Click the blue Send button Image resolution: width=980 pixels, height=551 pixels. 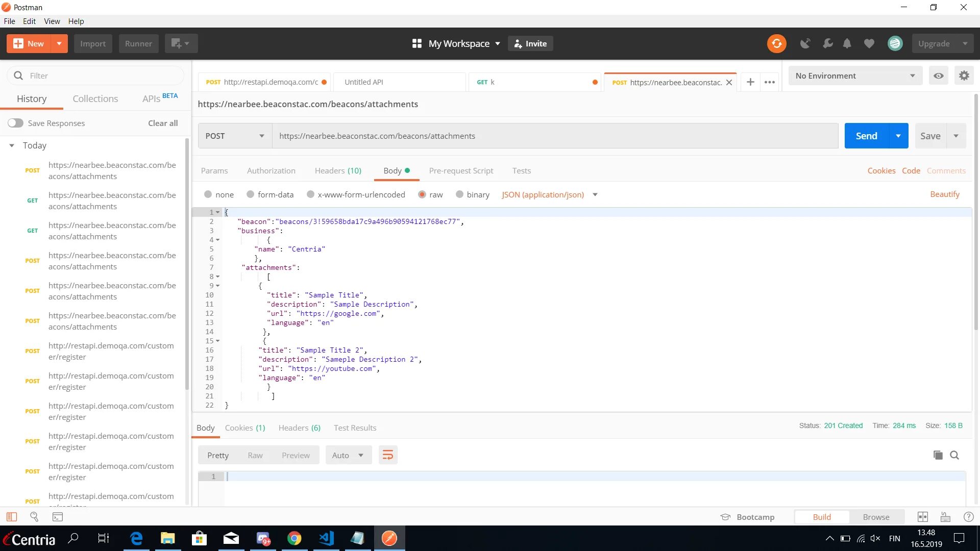click(866, 136)
